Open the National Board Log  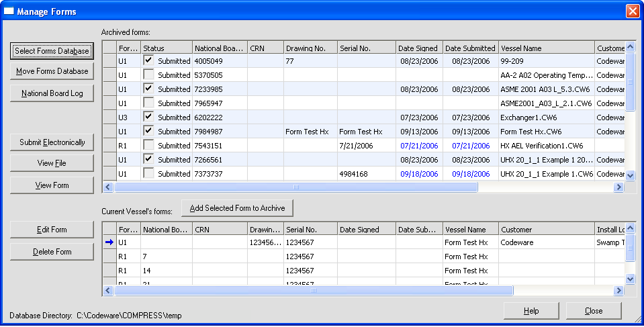(52, 93)
